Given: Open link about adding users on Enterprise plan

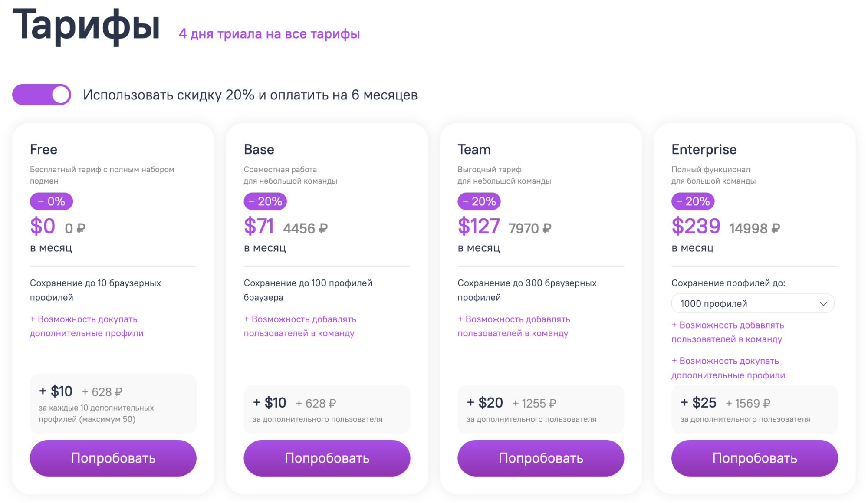Looking at the screenshot, I should (728, 332).
